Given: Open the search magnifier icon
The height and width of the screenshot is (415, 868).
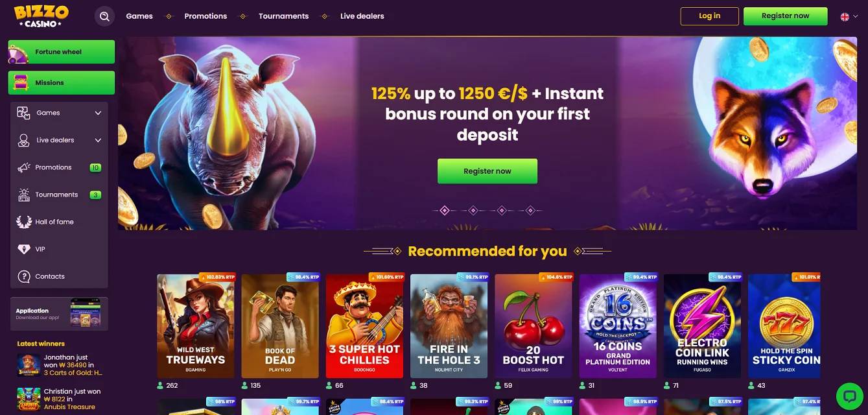Looking at the screenshot, I should 104,16.
